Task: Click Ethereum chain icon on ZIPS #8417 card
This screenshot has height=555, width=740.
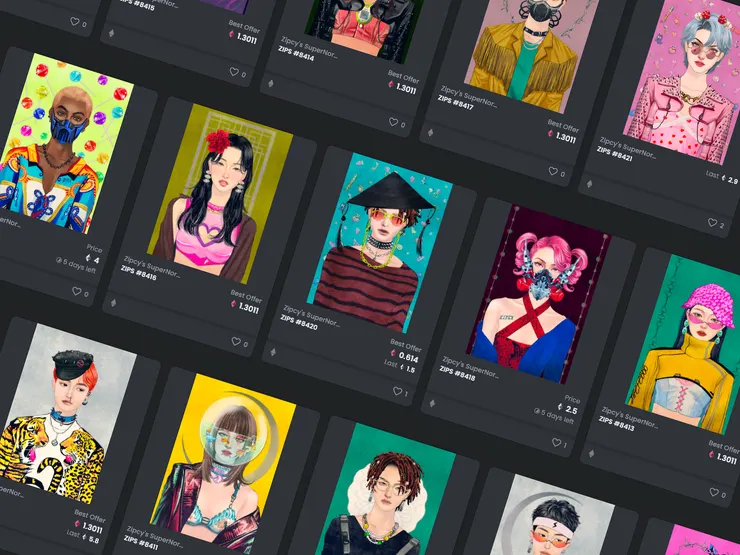Action: 430,133
